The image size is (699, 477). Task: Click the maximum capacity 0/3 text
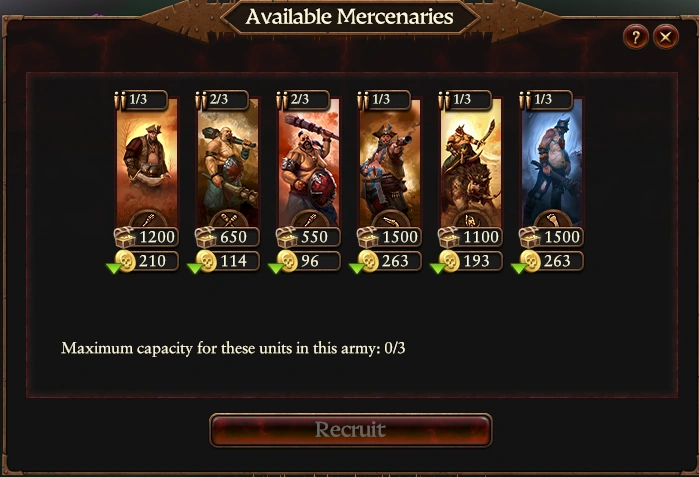(233, 348)
